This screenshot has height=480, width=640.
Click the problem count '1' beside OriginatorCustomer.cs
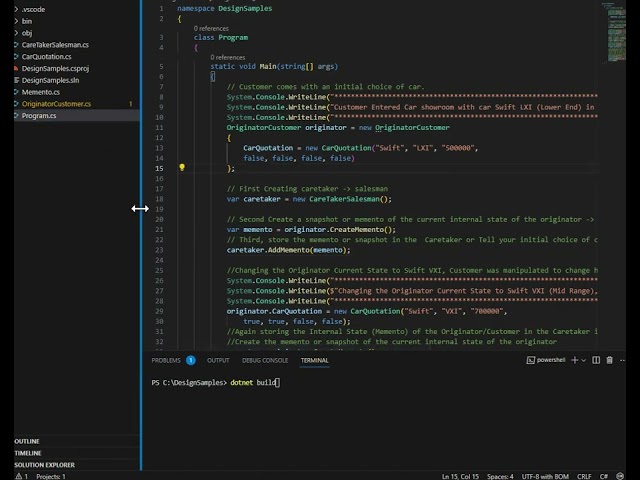click(x=131, y=104)
